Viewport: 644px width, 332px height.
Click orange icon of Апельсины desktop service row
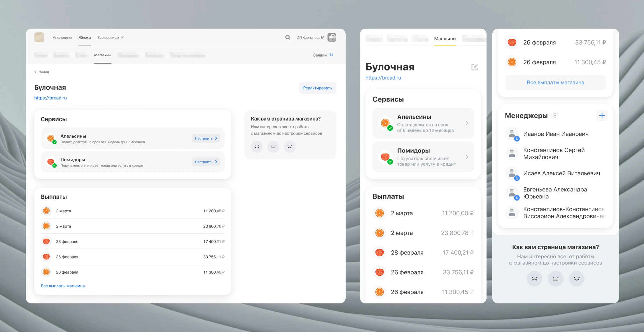point(51,138)
